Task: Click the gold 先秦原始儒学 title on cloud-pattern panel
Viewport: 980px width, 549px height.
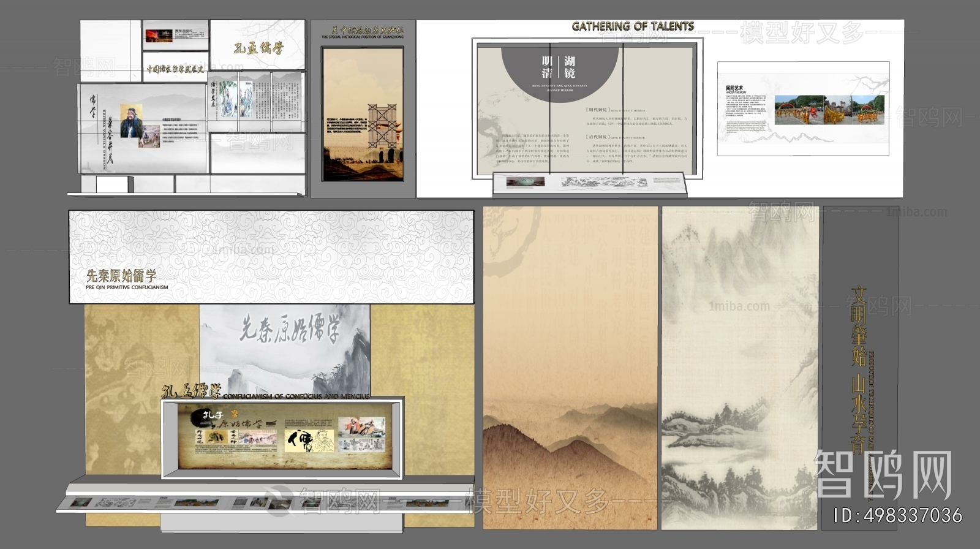Action: coord(121,275)
